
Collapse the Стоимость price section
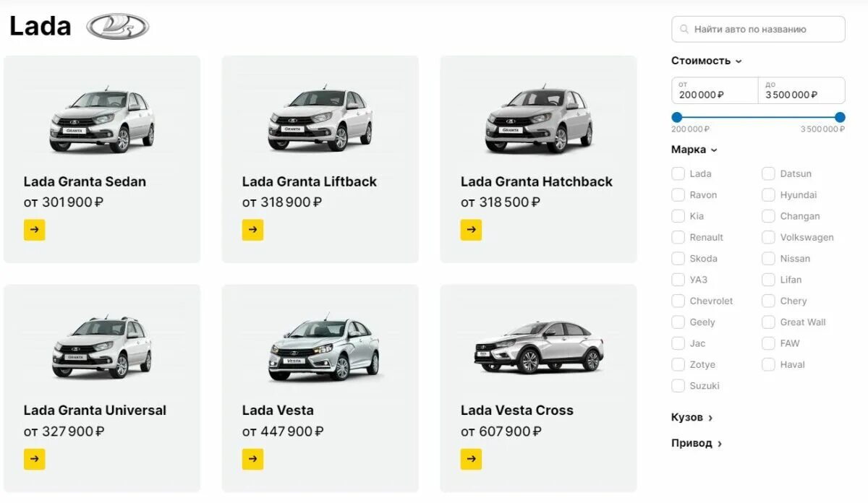click(706, 61)
